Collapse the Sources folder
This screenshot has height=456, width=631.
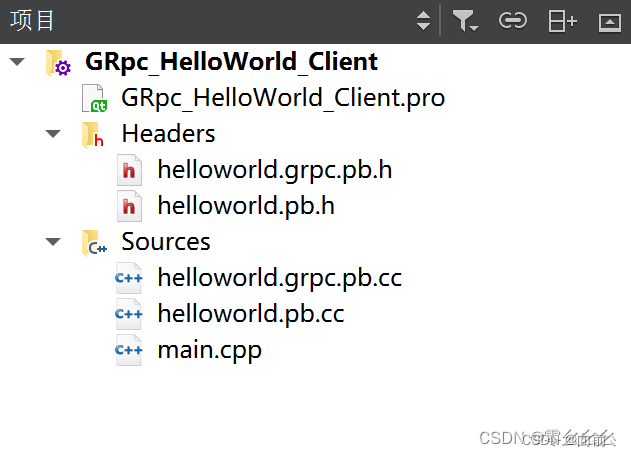(53, 242)
